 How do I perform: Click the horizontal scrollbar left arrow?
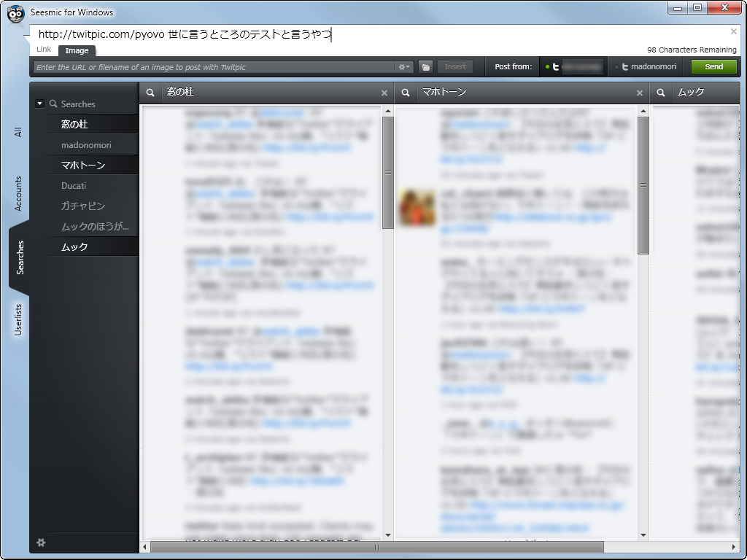(x=145, y=547)
